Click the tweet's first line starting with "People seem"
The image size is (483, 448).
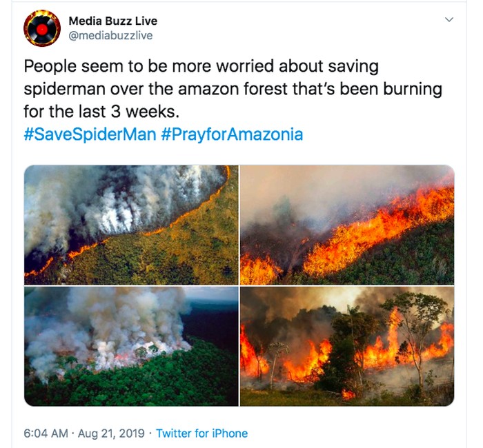201,68
